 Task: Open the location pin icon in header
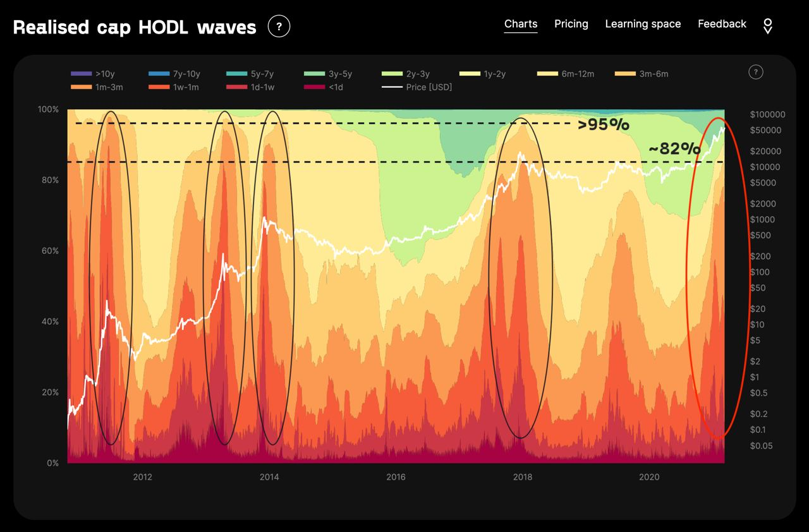pyautogui.click(x=767, y=25)
